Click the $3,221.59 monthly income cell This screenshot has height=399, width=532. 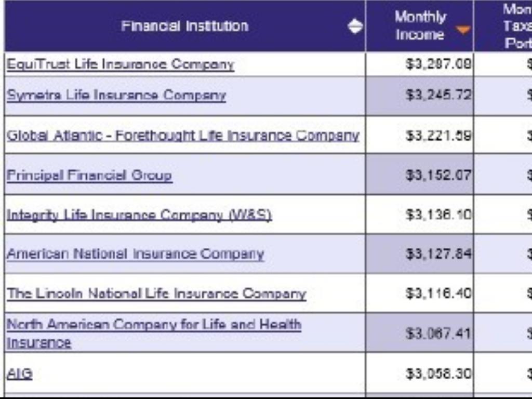(x=438, y=136)
